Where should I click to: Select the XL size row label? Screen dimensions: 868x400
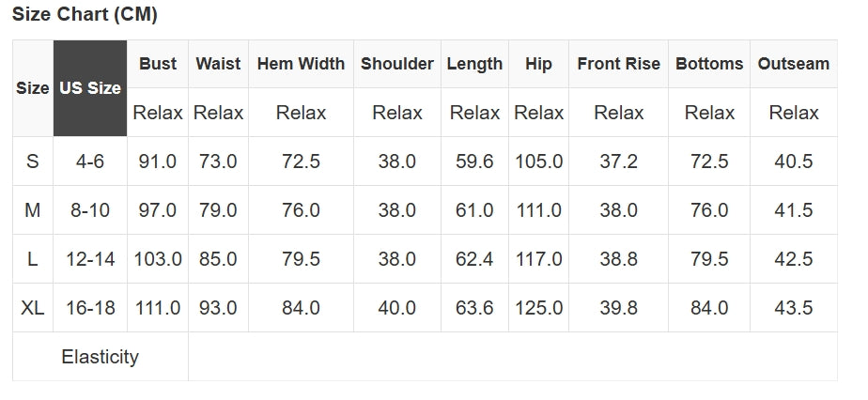tap(33, 308)
